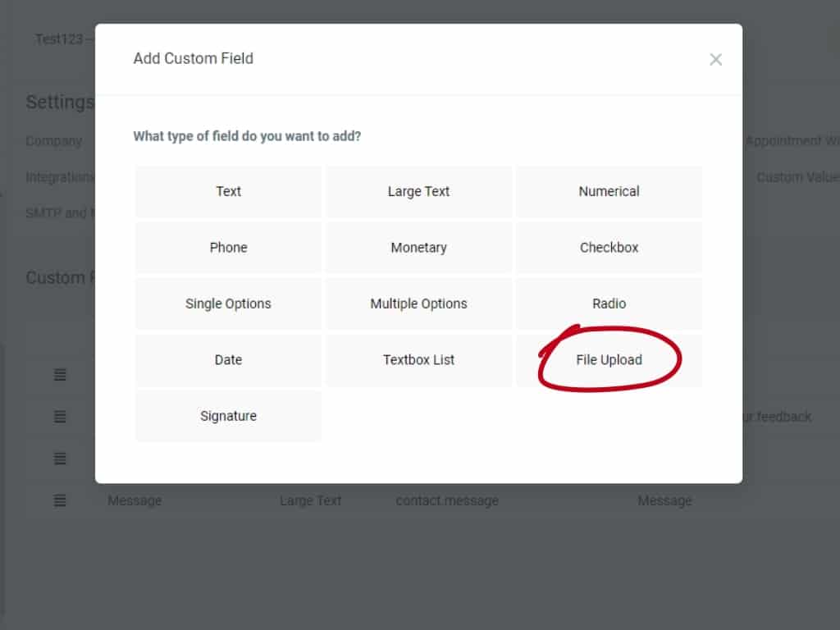
Task: Pick the Date field type
Action: (228, 360)
